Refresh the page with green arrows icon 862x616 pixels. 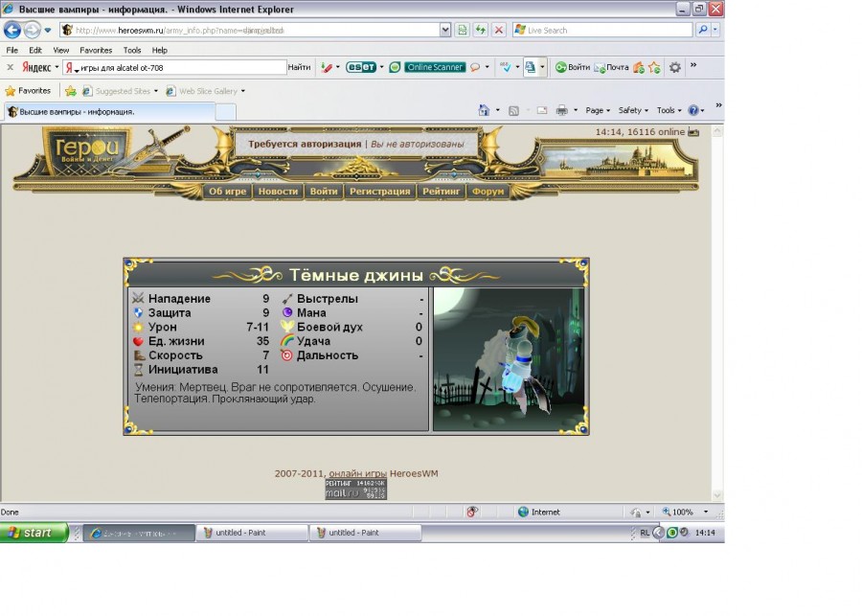coord(481,31)
